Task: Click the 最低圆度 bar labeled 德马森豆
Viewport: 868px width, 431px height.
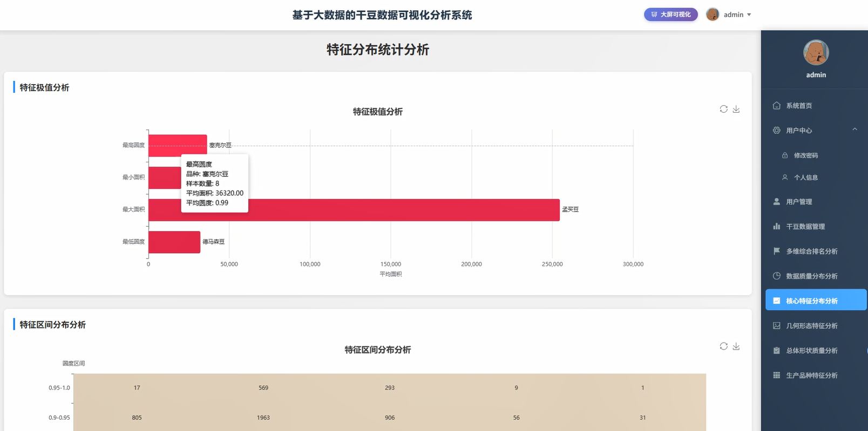Action: click(x=174, y=242)
